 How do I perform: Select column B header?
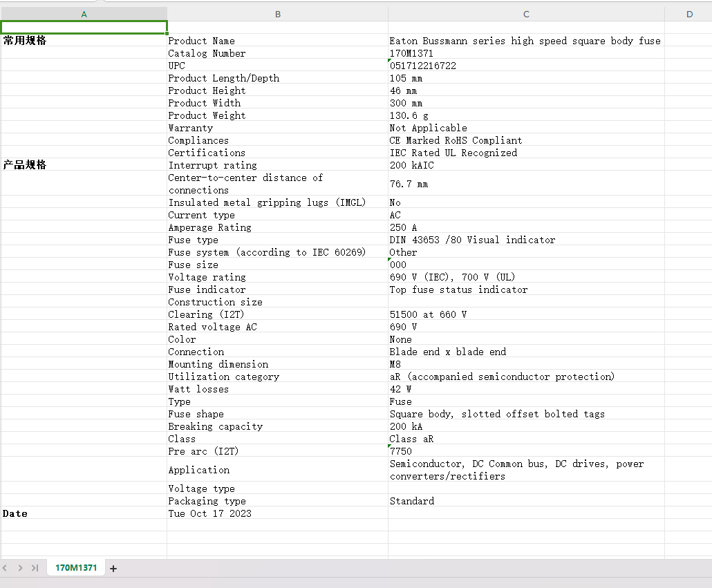[x=277, y=14]
